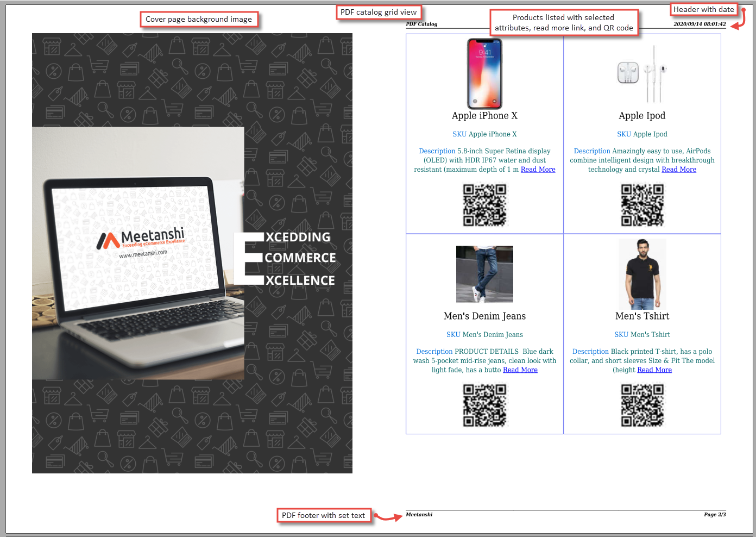Click the PDF Catalog header title
This screenshot has width=756, height=537.
[421, 24]
